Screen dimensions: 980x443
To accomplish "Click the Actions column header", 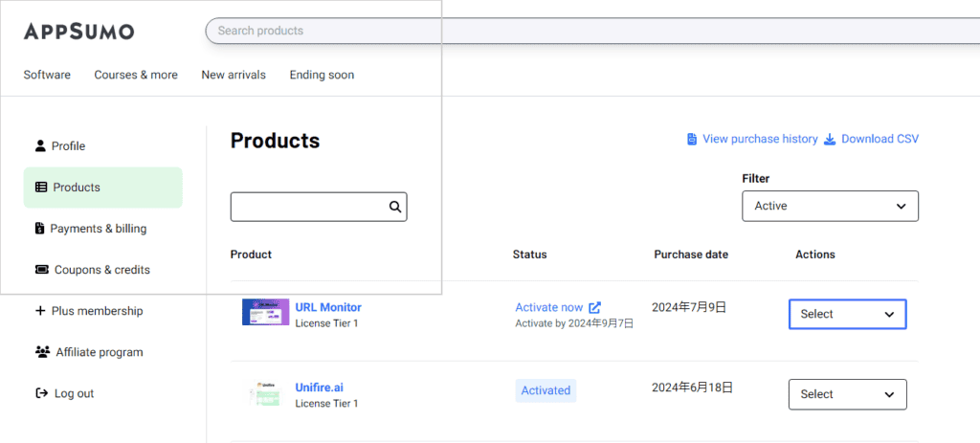I will [x=815, y=255].
